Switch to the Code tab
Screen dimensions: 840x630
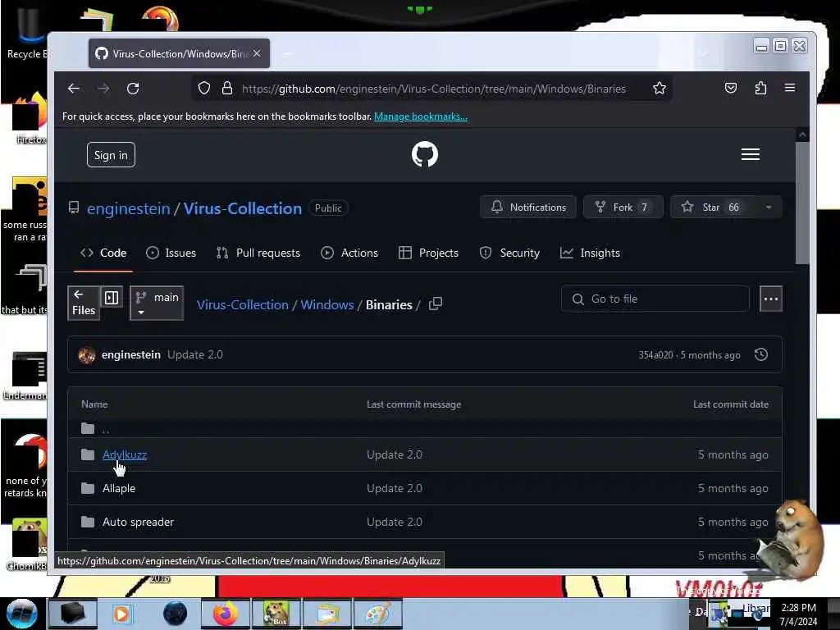103,253
